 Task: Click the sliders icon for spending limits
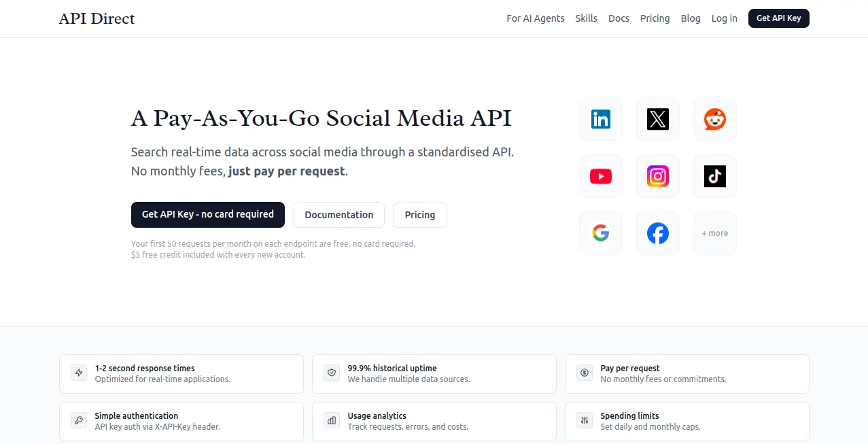(x=585, y=420)
